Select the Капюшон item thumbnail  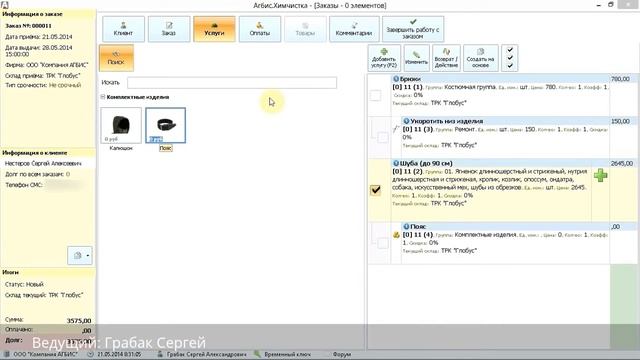point(121,125)
